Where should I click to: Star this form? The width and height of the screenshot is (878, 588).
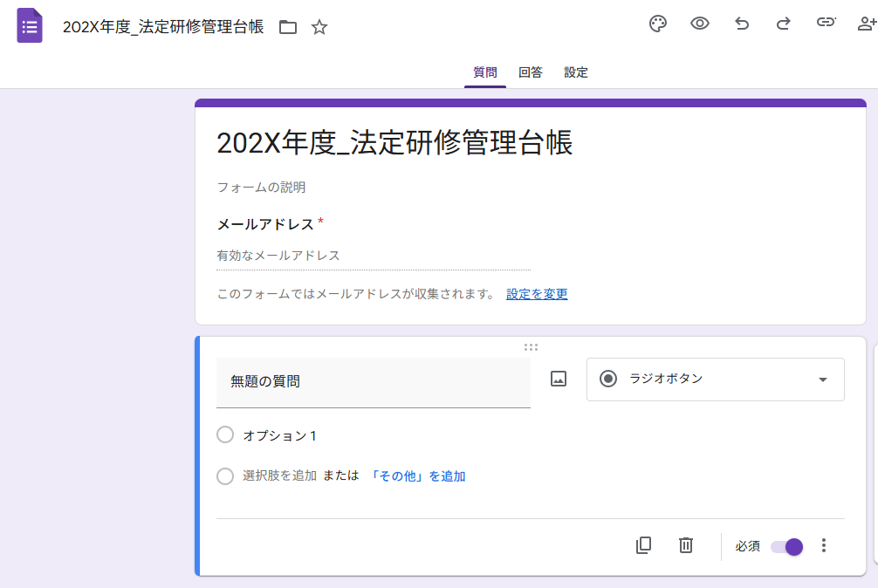319,27
